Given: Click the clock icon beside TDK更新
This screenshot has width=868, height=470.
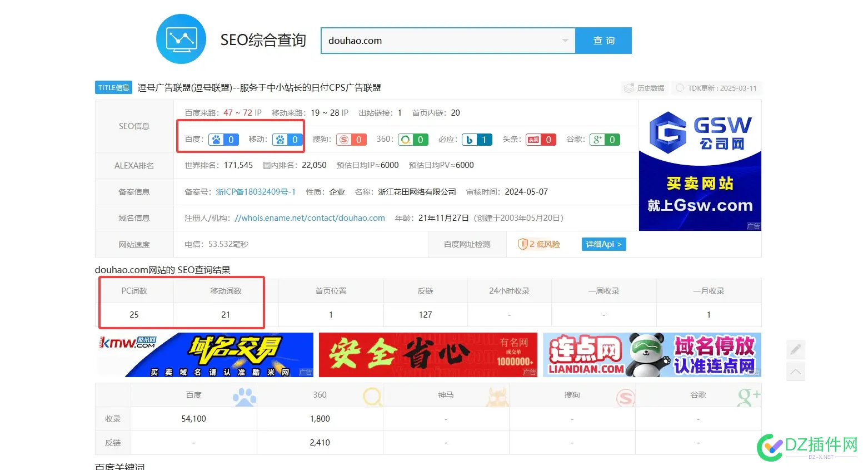Looking at the screenshot, I should tap(680, 87).
